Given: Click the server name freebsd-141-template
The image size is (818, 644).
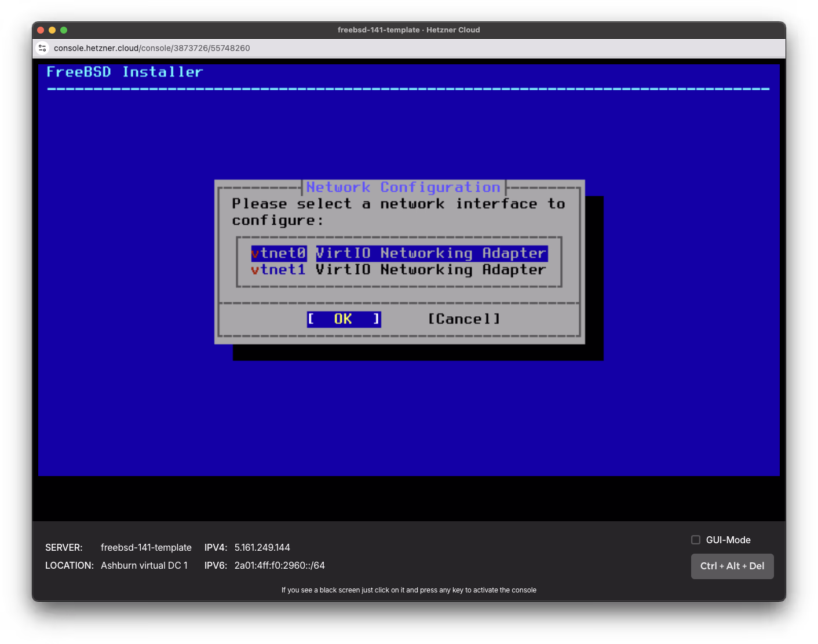Looking at the screenshot, I should [x=146, y=547].
